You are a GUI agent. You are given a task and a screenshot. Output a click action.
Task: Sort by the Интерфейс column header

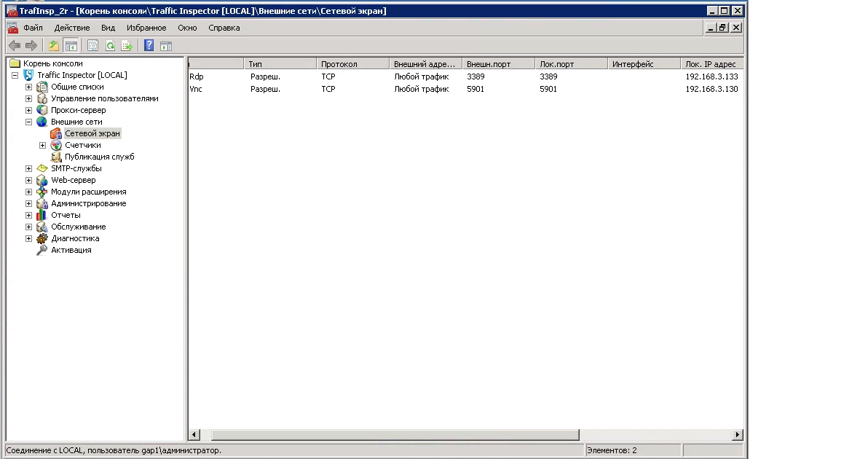[644, 63]
